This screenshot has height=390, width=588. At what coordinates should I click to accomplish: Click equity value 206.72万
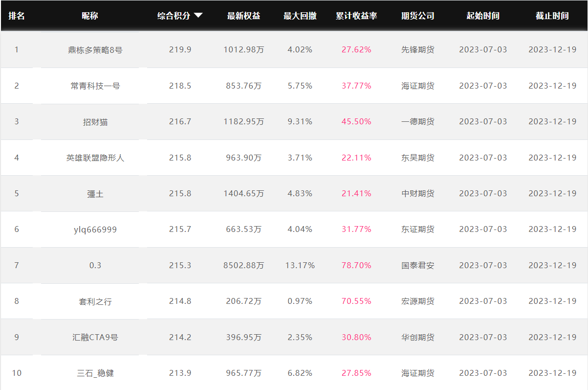tap(244, 301)
